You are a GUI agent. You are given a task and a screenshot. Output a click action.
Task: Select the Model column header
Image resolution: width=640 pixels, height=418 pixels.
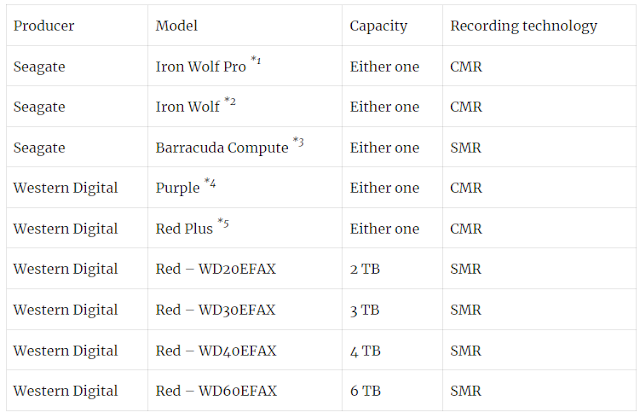tap(176, 26)
